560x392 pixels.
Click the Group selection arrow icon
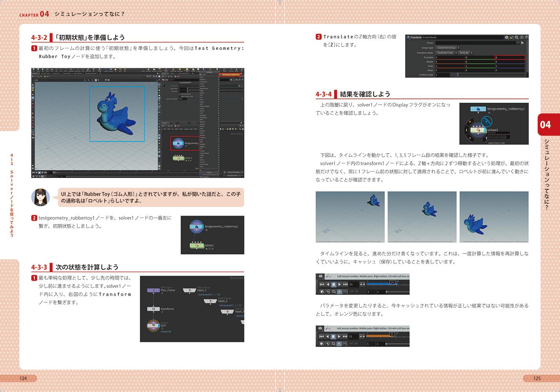522,43
